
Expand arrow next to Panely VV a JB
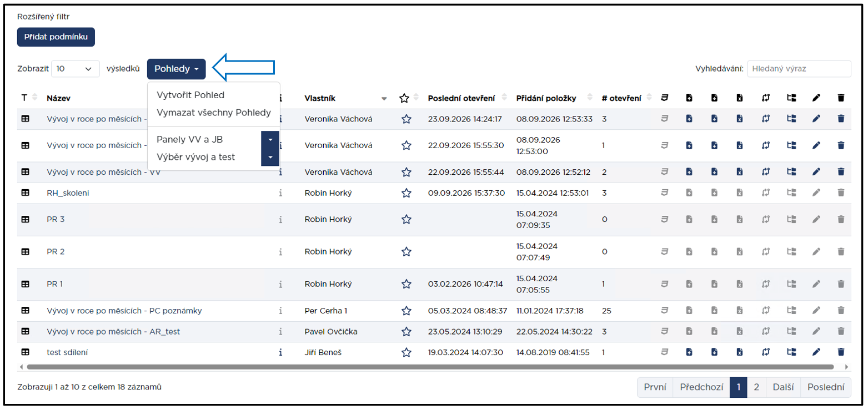coord(270,139)
